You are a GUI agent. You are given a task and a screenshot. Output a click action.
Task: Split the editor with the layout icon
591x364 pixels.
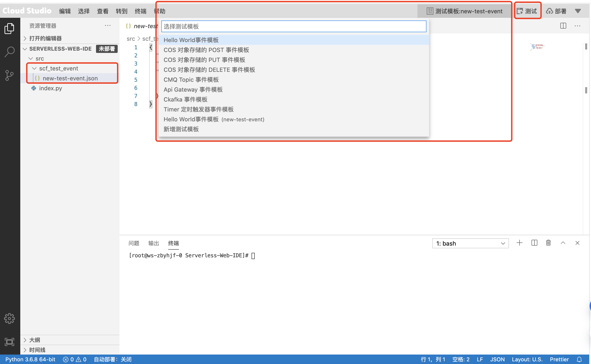click(563, 26)
